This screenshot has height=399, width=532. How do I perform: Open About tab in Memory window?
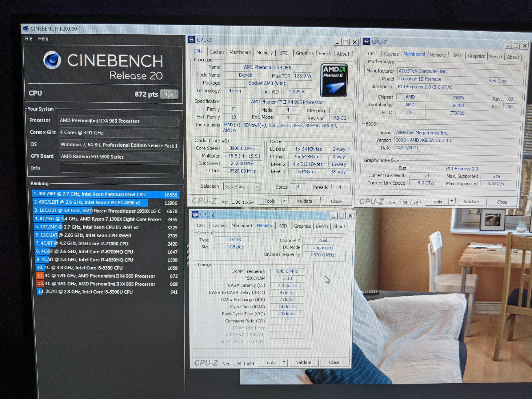[339, 226]
